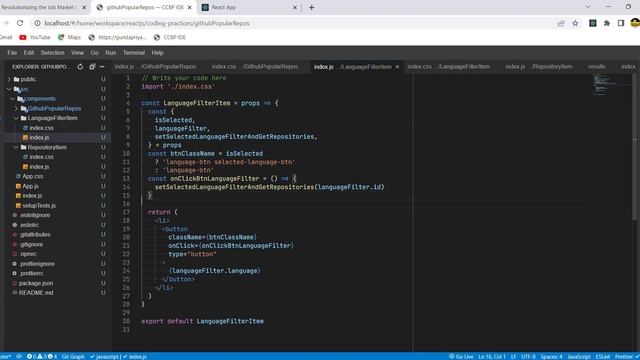The image size is (640, 360).
Task: Open Git Graph from status bar
Action: tap(73, 356)
